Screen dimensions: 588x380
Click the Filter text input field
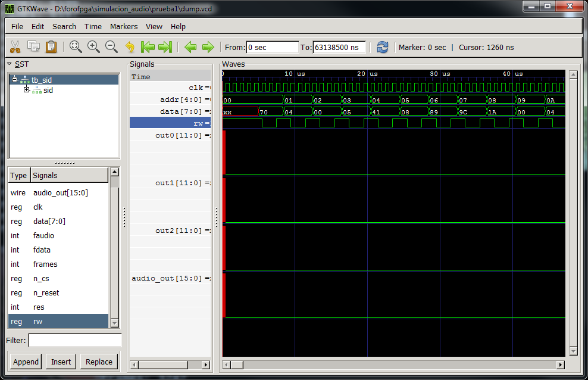[x=74, y=340]
